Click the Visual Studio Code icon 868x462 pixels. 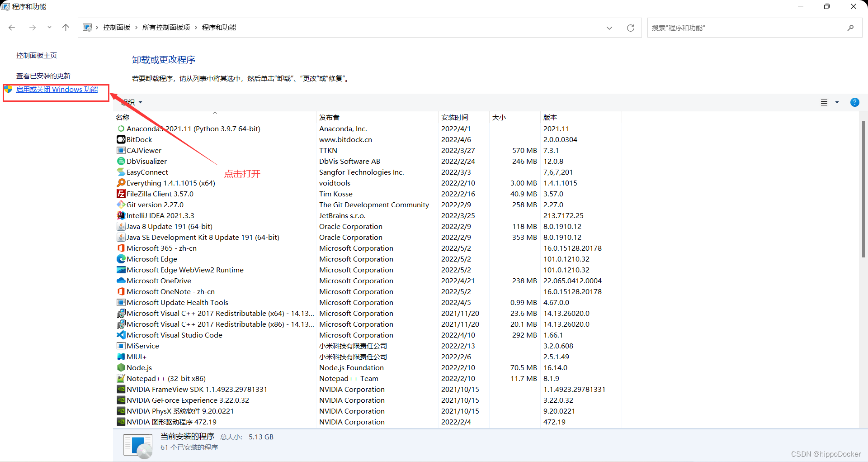click(x=121, y=335)
